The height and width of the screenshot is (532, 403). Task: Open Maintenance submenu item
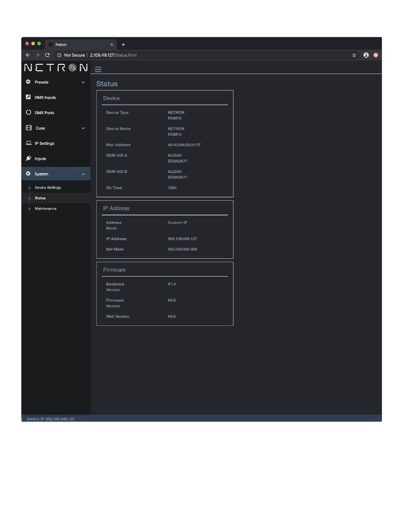[45, 209]
